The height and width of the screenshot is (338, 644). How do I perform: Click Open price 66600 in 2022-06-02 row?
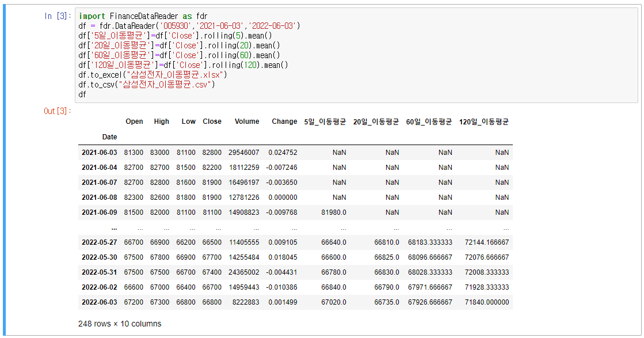point(134,287)
